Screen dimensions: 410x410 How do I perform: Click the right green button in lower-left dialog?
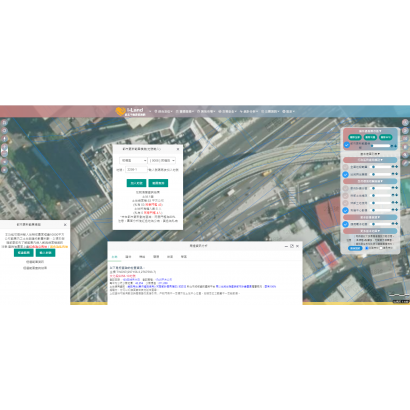[x=45, y=253]
